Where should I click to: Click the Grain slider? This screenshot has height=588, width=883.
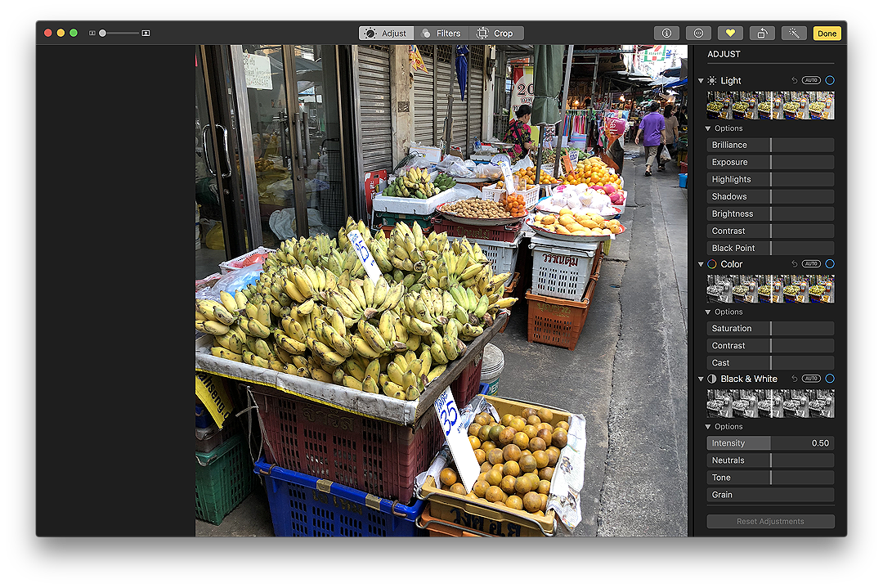[x=770, y=495]
